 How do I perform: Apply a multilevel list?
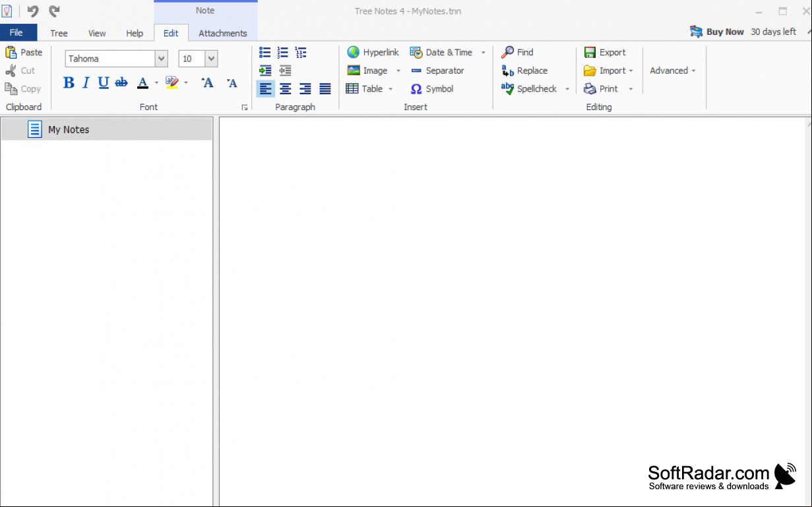pos(301,52)
